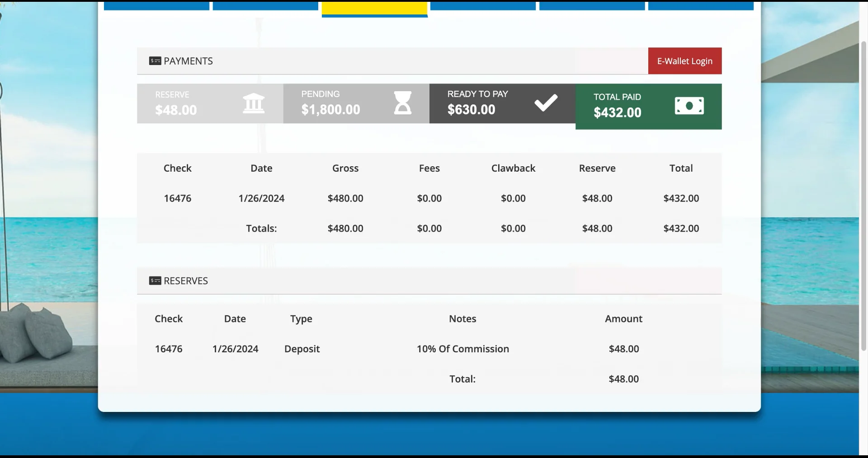Click the Deposit type entry under Reserves
The image size is (868, 458).
tap(302, 349)
